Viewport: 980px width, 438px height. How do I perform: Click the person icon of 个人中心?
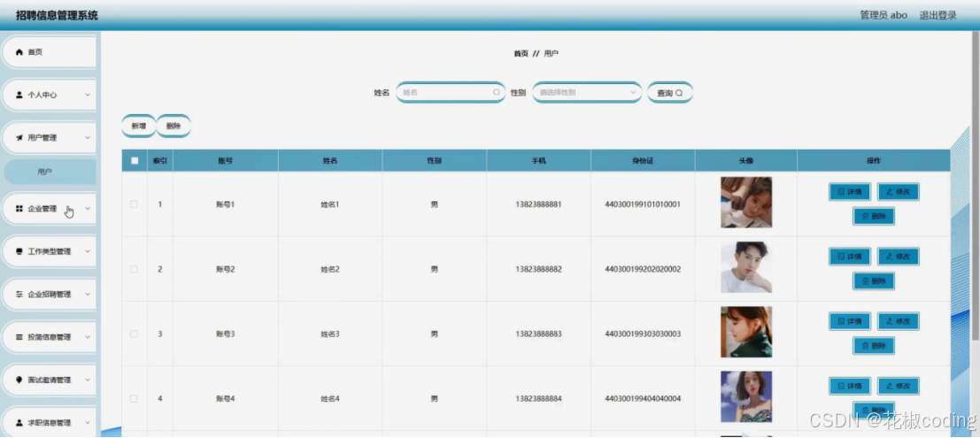click(x=19, y=95)
